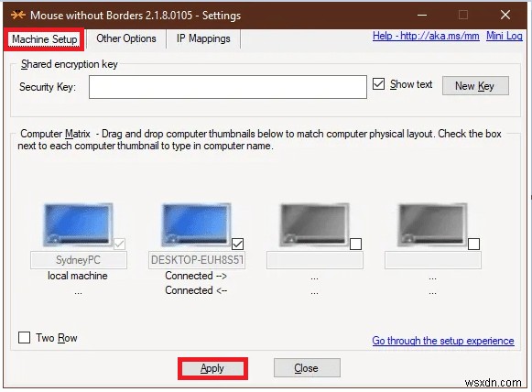Select the SydneyPC computer thumbnail
The width and height of the screenshot is (532, 392).
pyautogui.click(x=78, y=224)
